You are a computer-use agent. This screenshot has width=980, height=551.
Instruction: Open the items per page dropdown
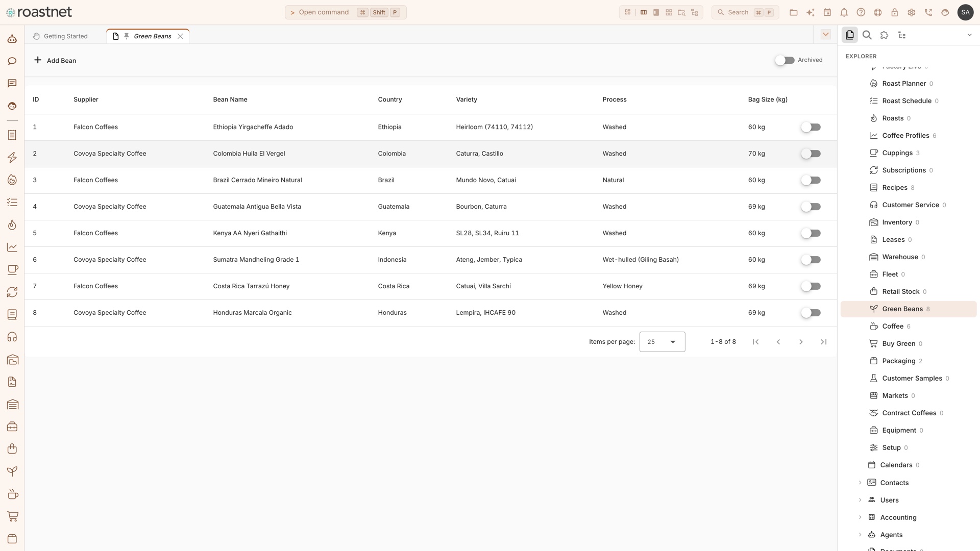click(x=662, y=342)
